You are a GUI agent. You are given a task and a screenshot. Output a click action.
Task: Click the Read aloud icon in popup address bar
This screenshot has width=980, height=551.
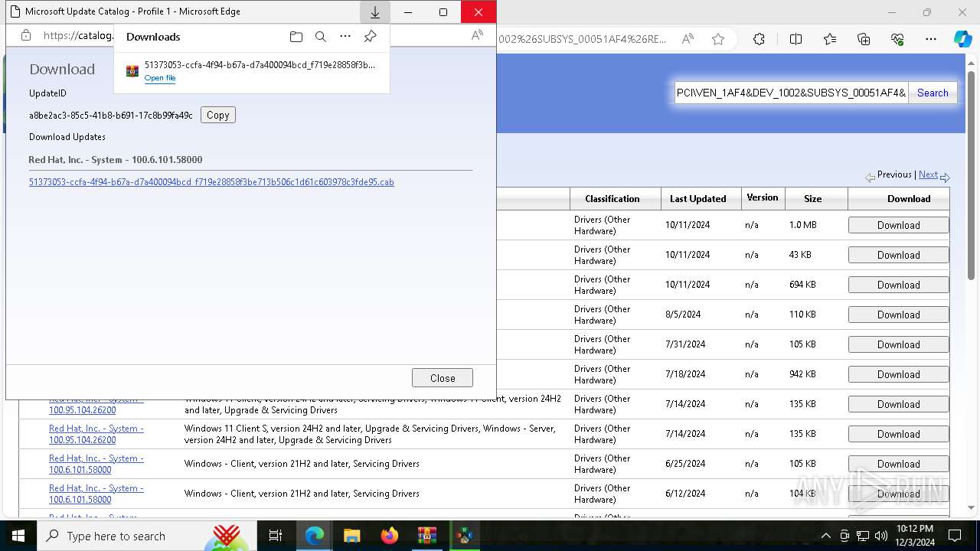pos(477,35)
